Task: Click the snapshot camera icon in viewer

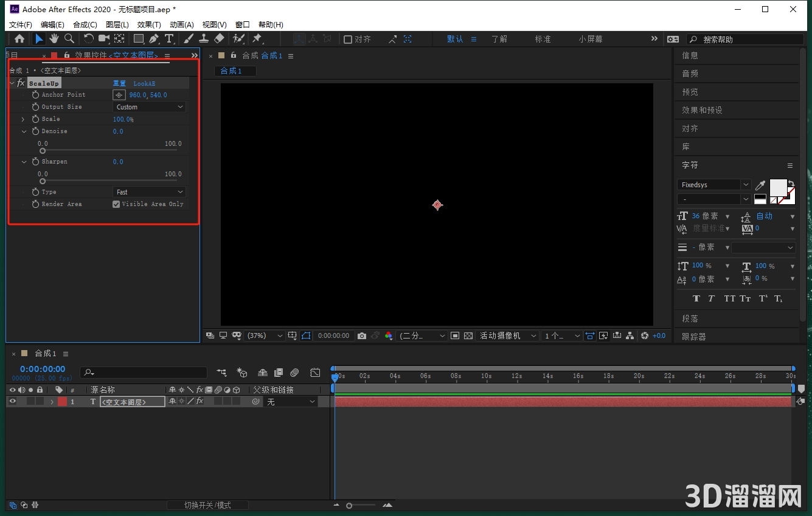Action: [x=362, y=335]
